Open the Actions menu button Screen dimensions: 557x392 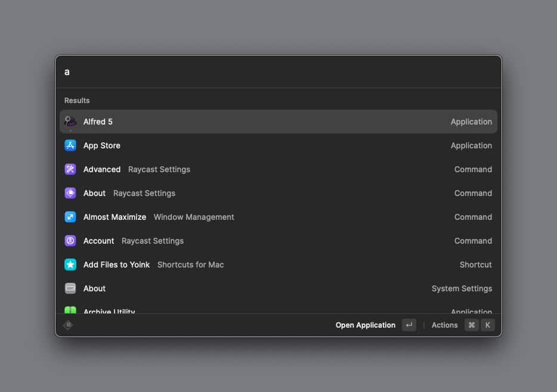point(444,325)
